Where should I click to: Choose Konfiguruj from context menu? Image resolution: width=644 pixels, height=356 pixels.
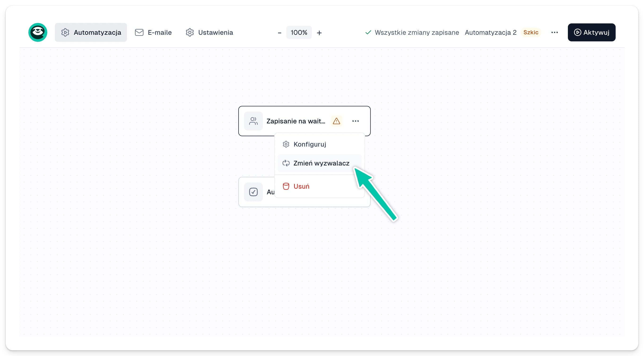[x=319, y=144]
